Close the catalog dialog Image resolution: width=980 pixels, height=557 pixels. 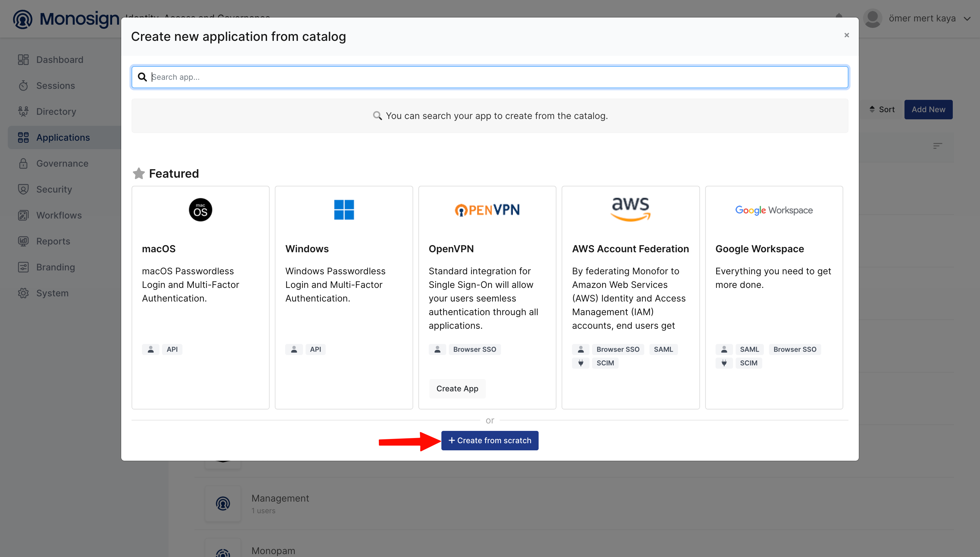coord(846,35)
